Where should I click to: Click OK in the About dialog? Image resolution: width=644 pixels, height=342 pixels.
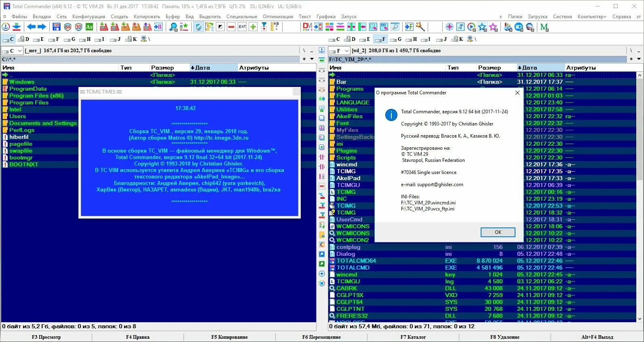tap(498, 232)
